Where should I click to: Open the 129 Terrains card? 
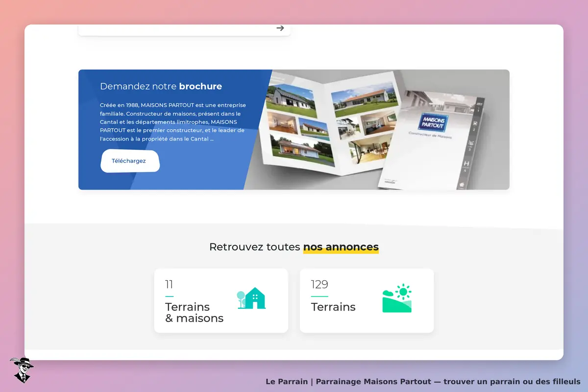367,300
